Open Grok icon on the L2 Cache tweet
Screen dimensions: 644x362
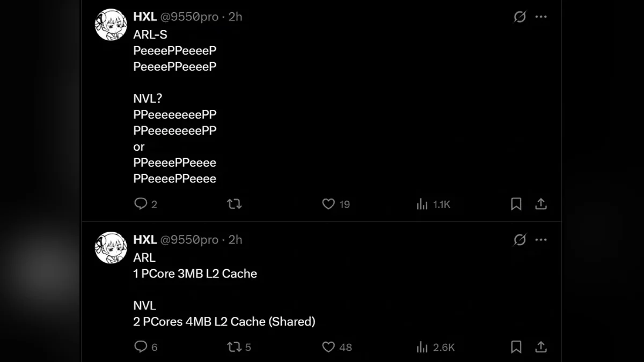coord(519,240)
